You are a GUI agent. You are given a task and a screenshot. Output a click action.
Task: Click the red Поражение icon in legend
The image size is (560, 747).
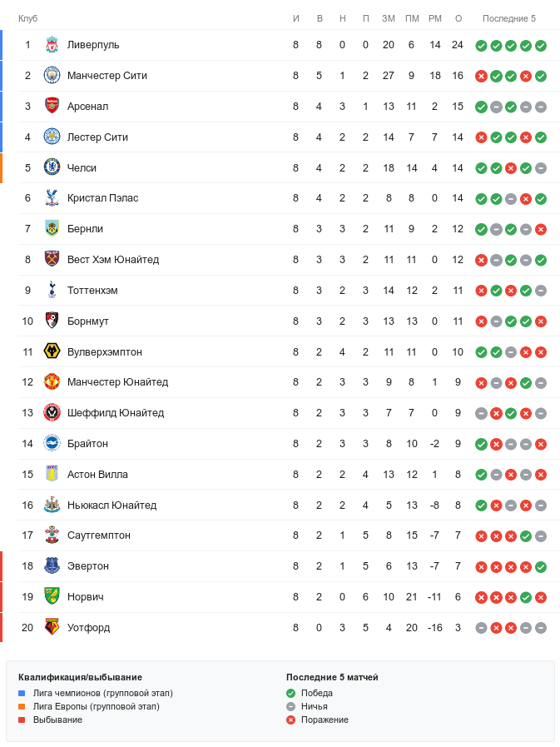(290, 720)
